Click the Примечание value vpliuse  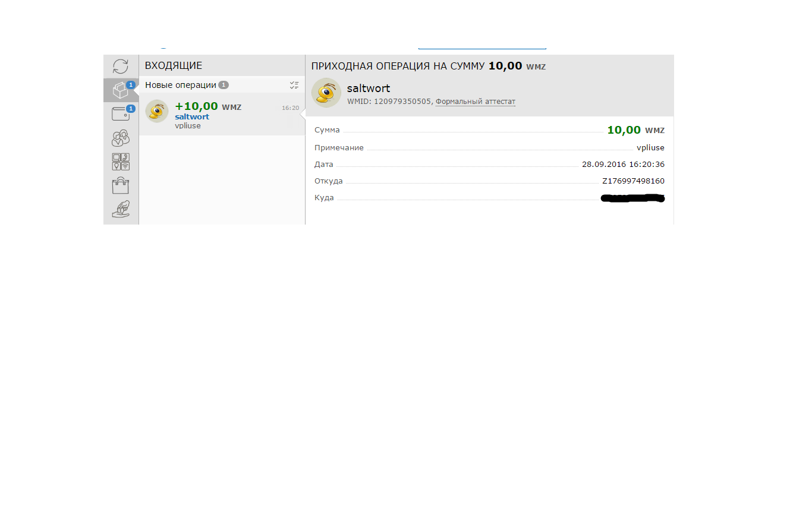(650, 148)
